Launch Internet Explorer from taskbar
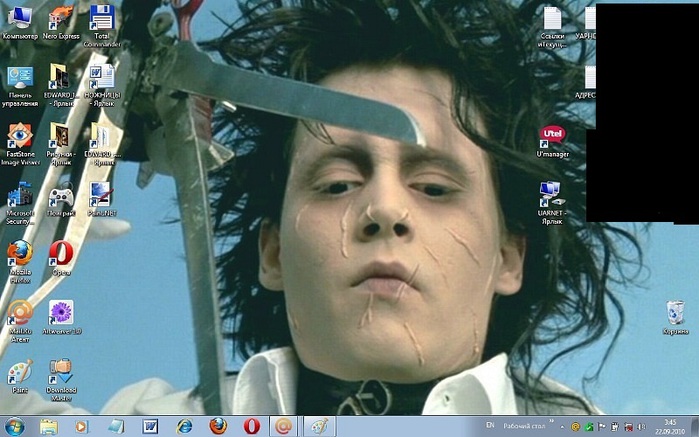 point(184,427)
